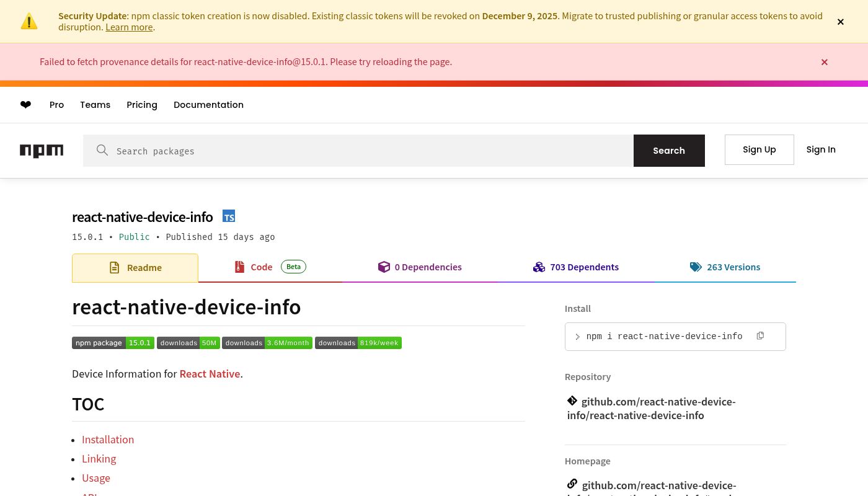Go to Installation in the TOC
The height and width of the screenshot is (496, 868).
click(x=108, y=440)
